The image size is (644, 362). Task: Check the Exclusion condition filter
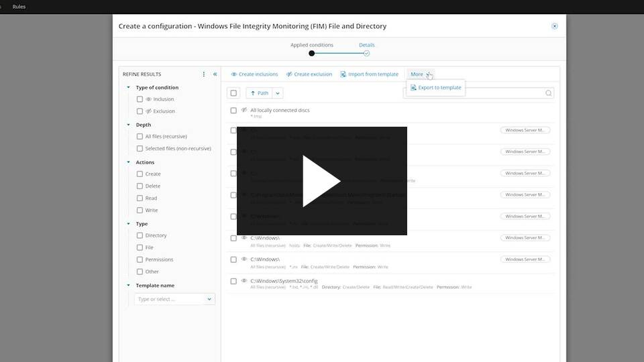[140, 111]
